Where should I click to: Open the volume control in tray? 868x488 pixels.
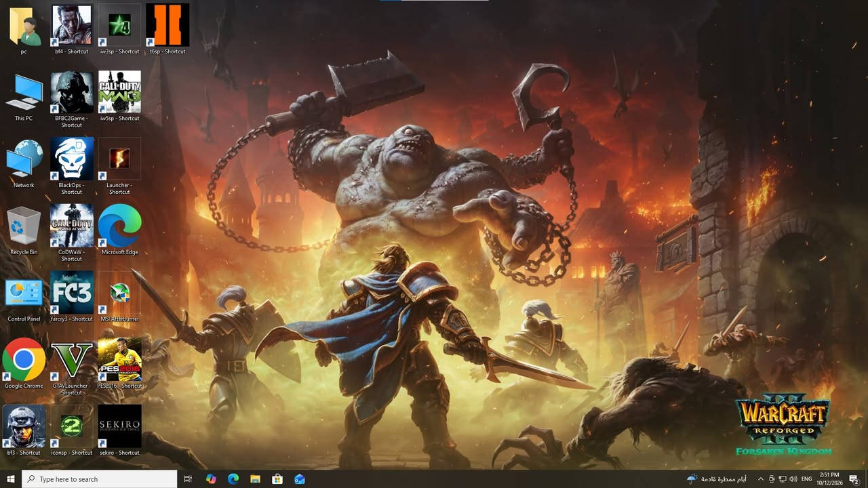[x=793, y=479]
